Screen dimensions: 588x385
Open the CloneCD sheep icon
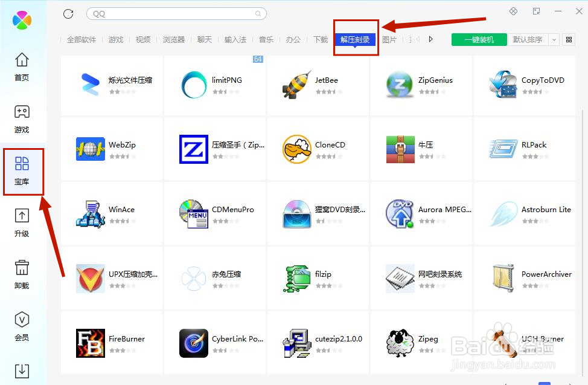click(297, 149)
